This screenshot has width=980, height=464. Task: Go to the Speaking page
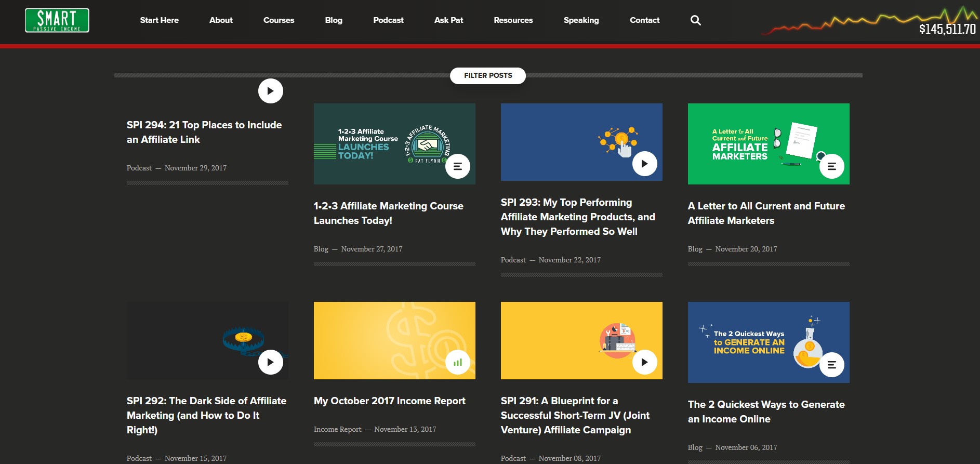pos(581,20)
